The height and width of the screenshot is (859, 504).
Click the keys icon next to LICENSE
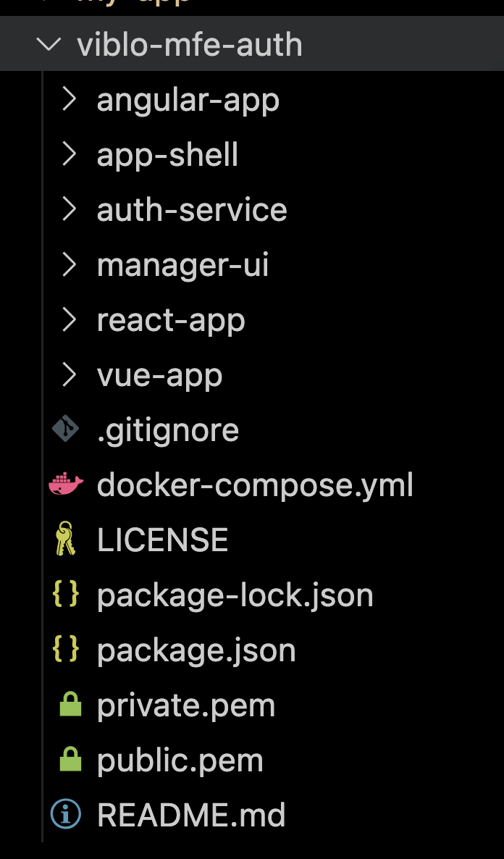pyautogui.click(x=66, y=540)
